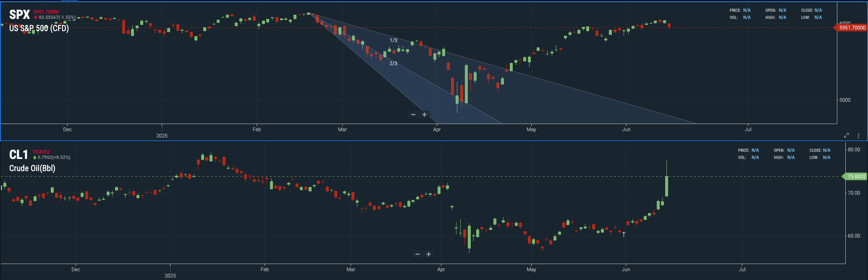
Task: Click the Jul label on SPX time axis
Action: [x=748, y=129]
